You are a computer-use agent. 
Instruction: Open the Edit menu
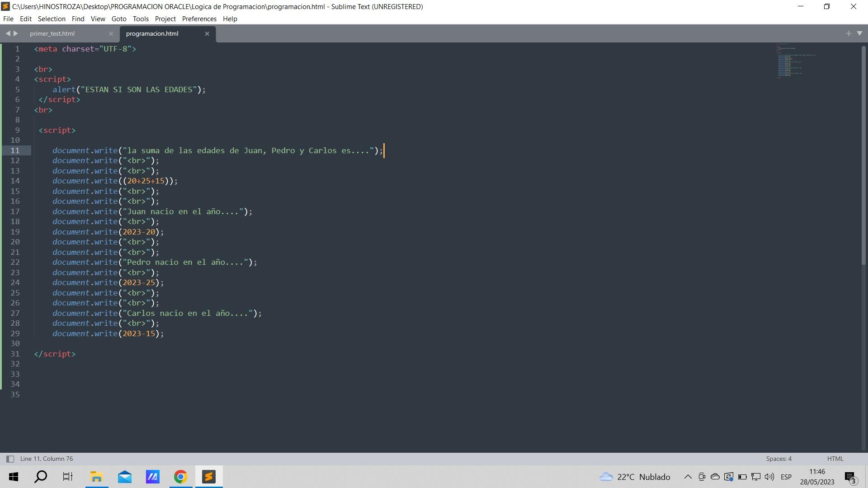(x=26, y=19)
